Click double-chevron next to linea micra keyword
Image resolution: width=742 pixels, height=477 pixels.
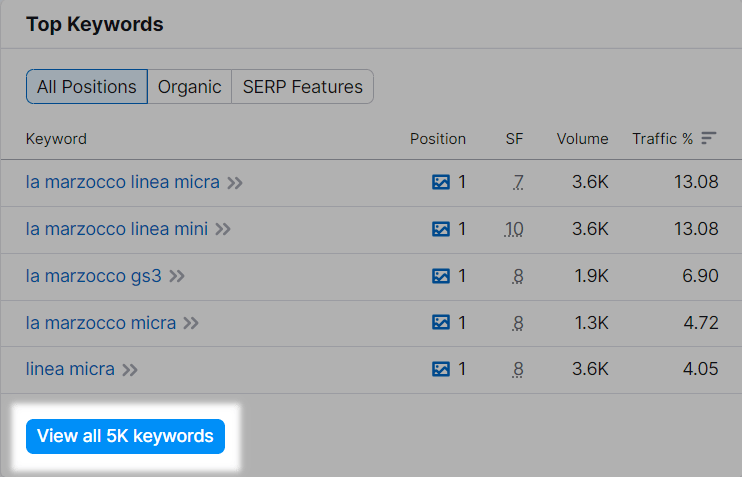coord(130,370)
